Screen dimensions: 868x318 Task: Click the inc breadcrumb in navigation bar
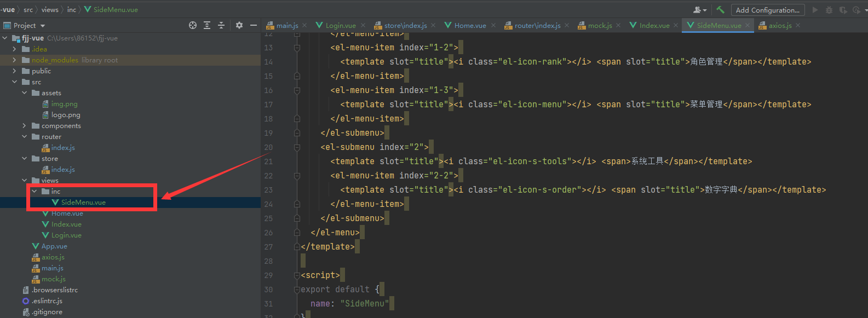[x=72, y=10]
